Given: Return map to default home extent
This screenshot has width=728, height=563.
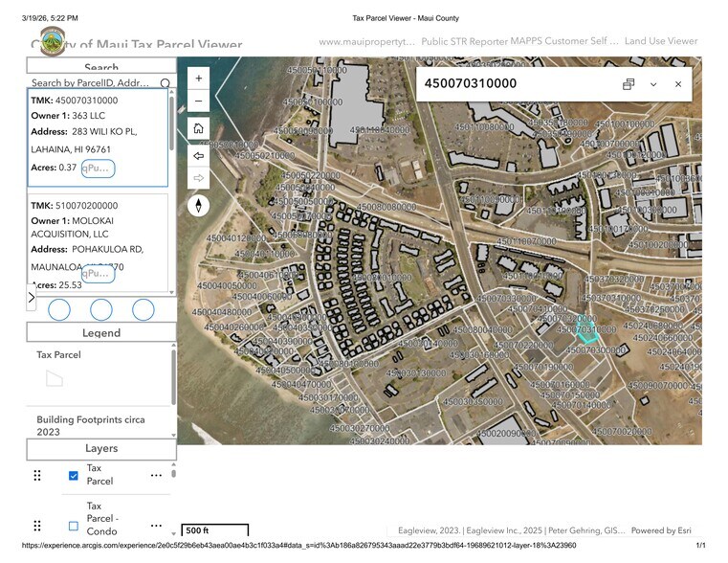Looking at the screenshot, I should (x=198, y=128).
